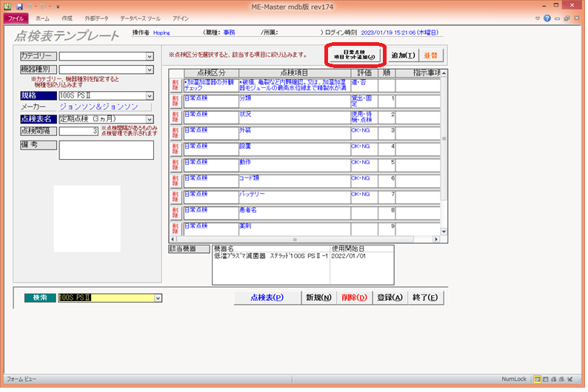This screenshot has width=588, height=392.
Task: Click 削除 icon for the 状況 row
Action: (x=175, y=118)
